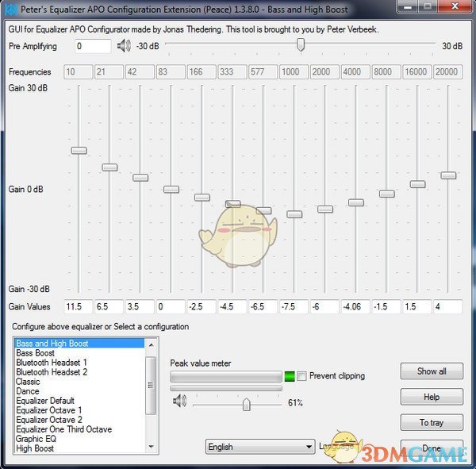This screenshot has height=469, width=476.
Task: Click the 20000 frequency field
Action: tap(448, 72)
